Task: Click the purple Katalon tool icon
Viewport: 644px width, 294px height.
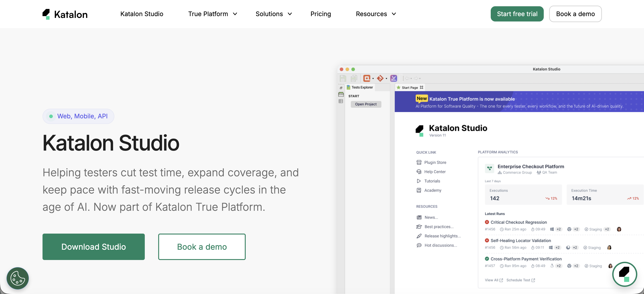Action: (394, 78)
